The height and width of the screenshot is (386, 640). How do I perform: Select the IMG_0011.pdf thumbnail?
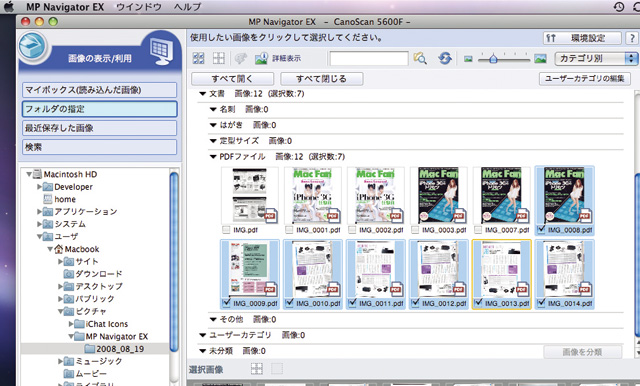point(376,268)
